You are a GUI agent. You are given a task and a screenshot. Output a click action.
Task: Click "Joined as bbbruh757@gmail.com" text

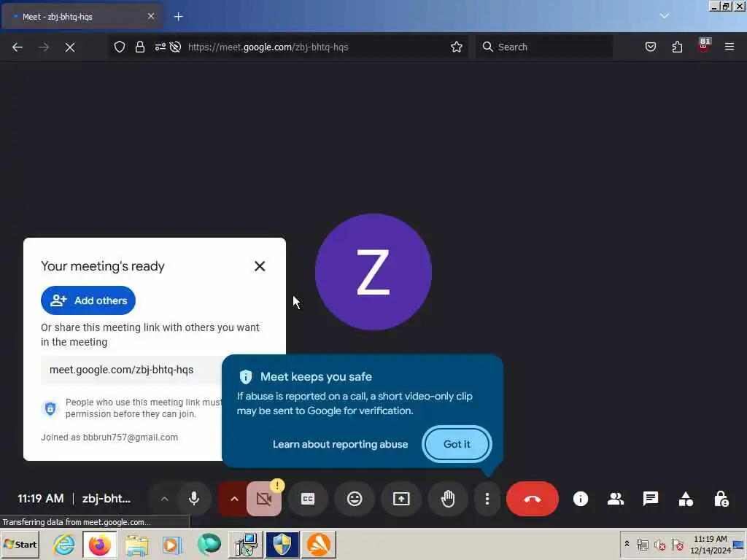tap(109, 437)
